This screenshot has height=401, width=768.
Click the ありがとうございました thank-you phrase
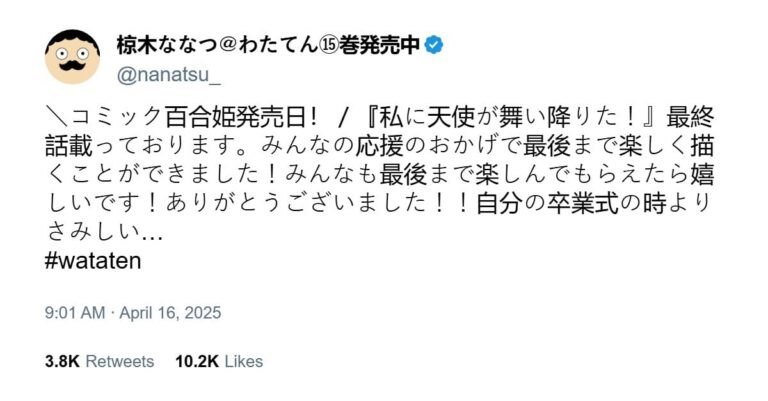[296, 204]
